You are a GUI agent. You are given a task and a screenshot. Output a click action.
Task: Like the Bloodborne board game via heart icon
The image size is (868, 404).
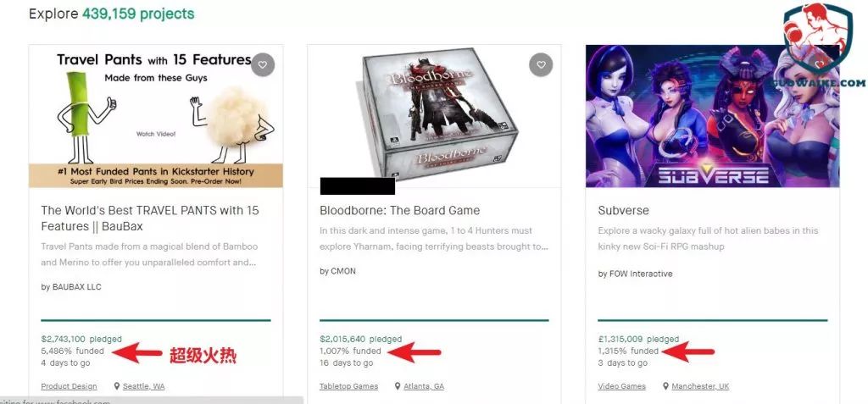click(x=541, y=64)
